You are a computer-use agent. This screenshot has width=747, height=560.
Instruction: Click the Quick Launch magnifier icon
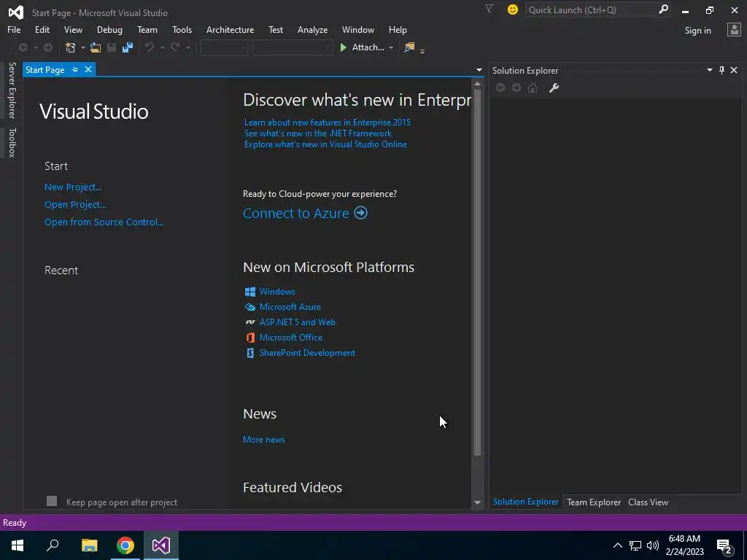click(x=663, y=9)
